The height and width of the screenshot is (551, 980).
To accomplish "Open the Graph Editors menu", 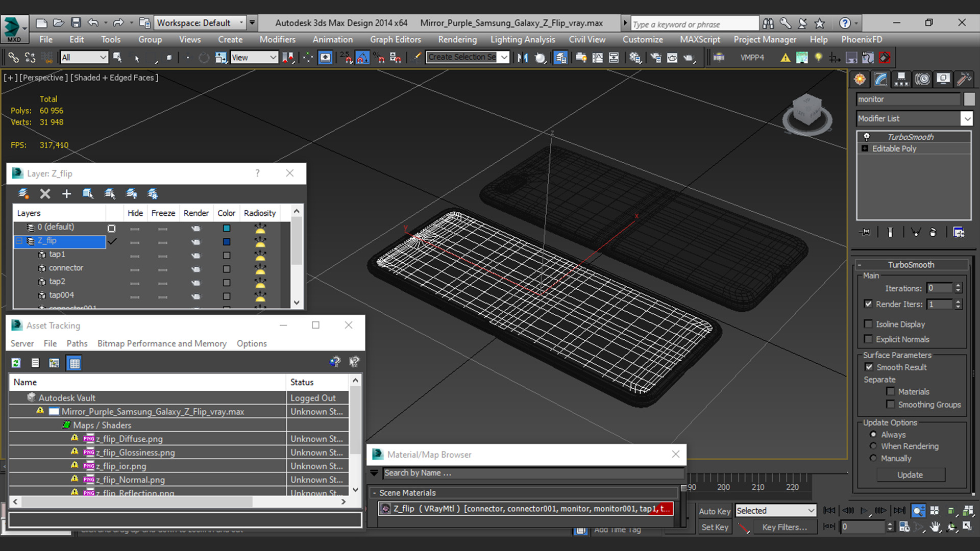I will point(396,39).
